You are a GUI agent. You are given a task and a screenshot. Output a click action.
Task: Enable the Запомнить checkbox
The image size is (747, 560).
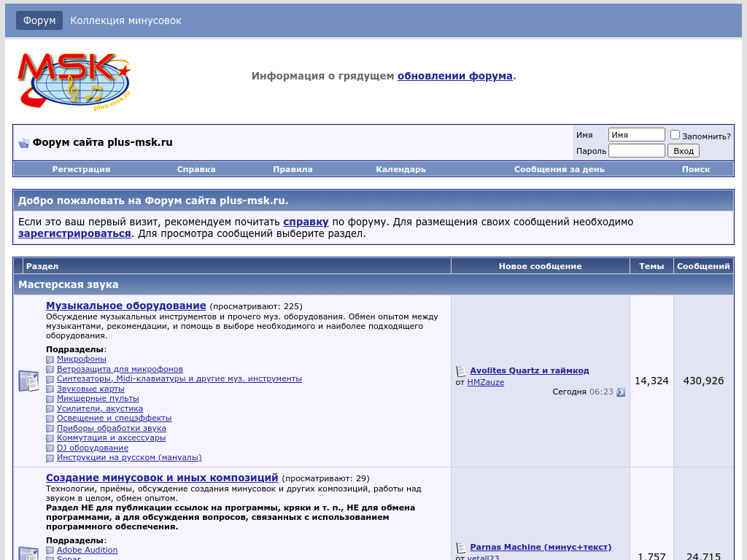coord(675,135)
